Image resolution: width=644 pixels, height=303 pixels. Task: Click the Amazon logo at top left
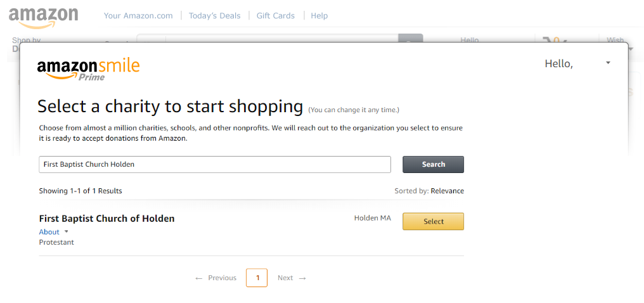[x=44, y=18]
